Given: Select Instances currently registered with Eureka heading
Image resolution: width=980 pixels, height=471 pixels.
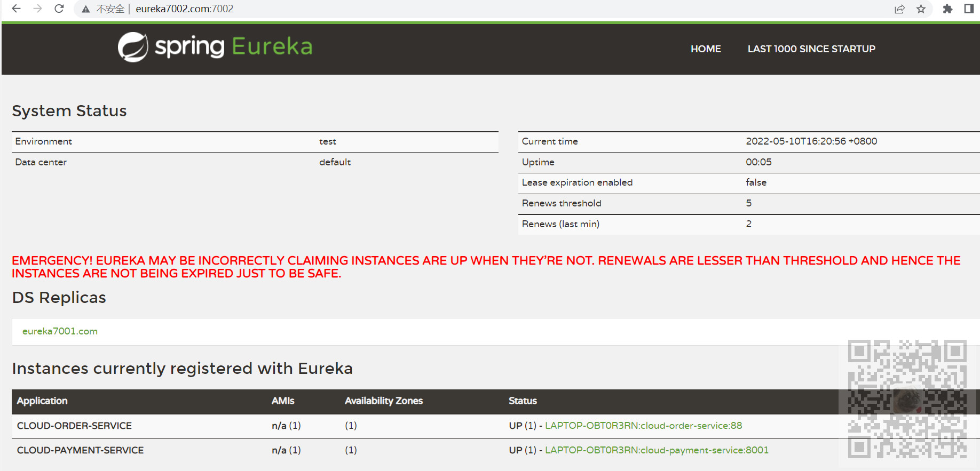Looking at the screenshot, I should coord(182,369).
